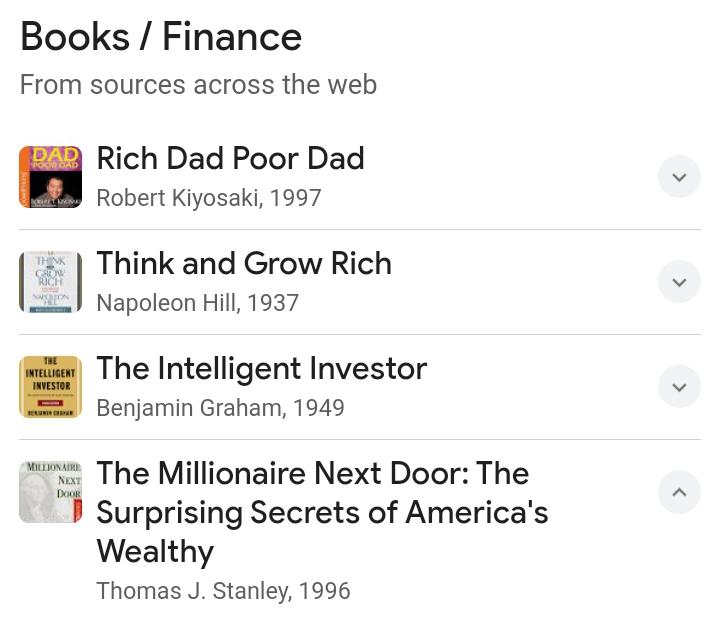Click the Napoleon Hill, 1937 subtitle
Screen dimensions: 720x621
coord(198,303)
